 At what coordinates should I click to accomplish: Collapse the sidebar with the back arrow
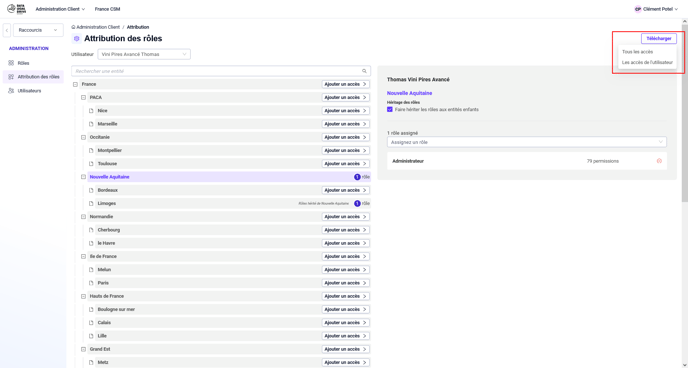(x=7, y=30)
